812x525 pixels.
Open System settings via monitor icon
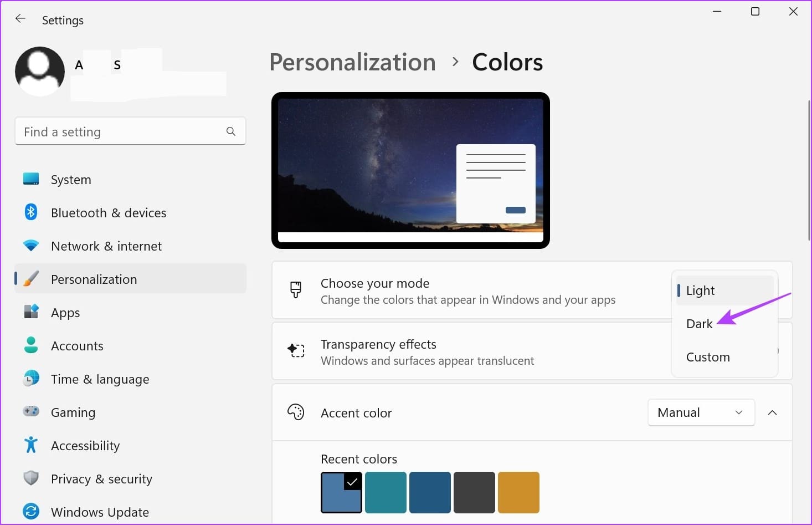click(x=31, y=179)
